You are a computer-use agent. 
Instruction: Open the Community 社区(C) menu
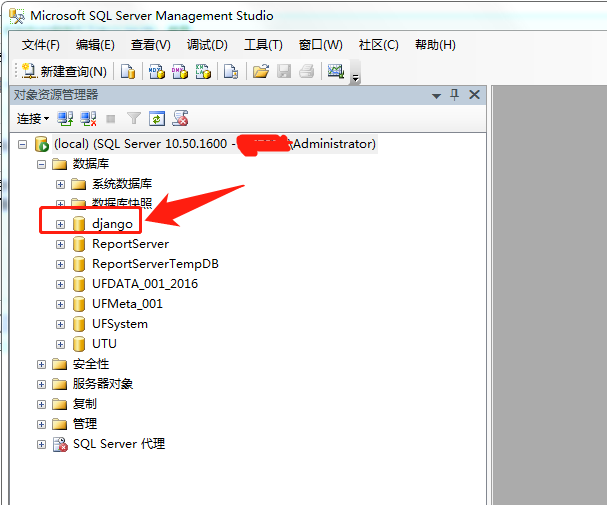(x=379, y=45)
